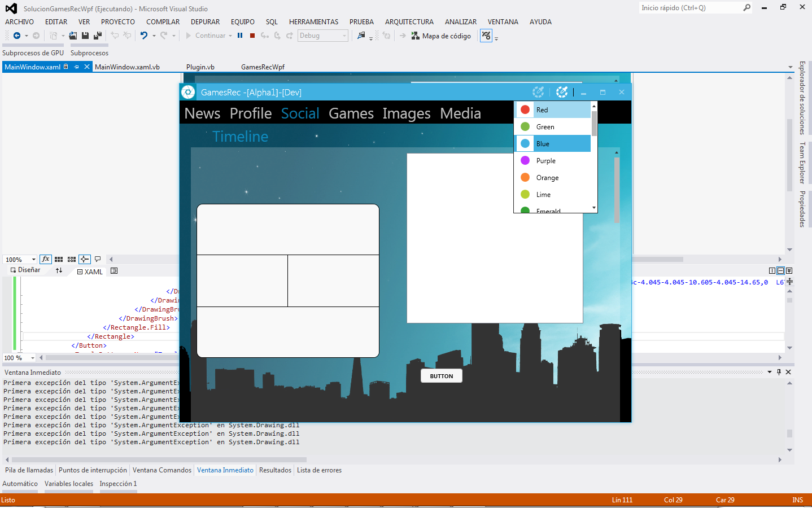The image size is (812, 508).
Task: Select horizontal split view
Action: pos(780,271)
